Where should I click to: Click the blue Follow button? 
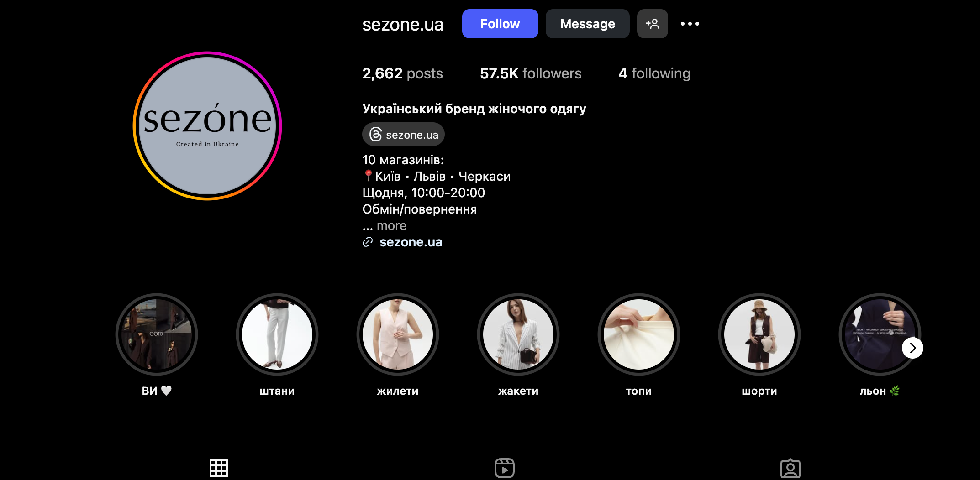[500, 24]
